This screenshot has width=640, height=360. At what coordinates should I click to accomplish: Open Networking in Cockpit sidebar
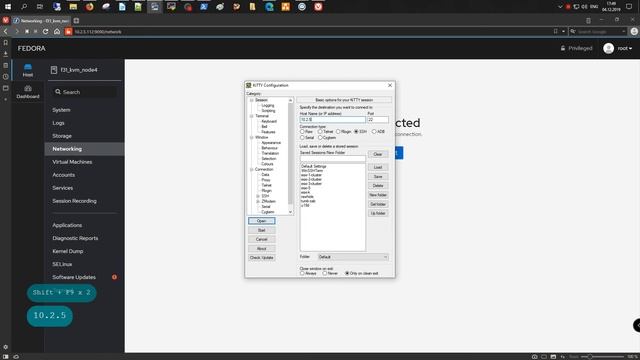pos(84,149)
